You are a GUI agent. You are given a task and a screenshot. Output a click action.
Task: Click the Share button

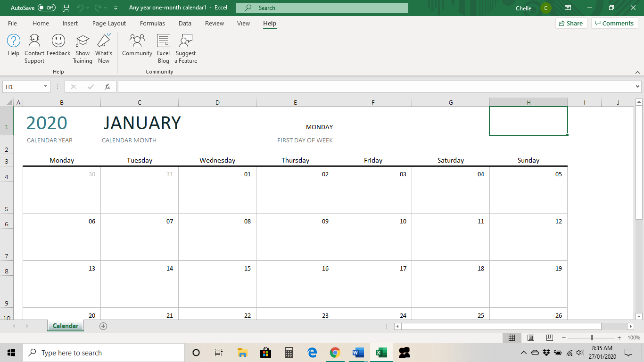(571, 23)
